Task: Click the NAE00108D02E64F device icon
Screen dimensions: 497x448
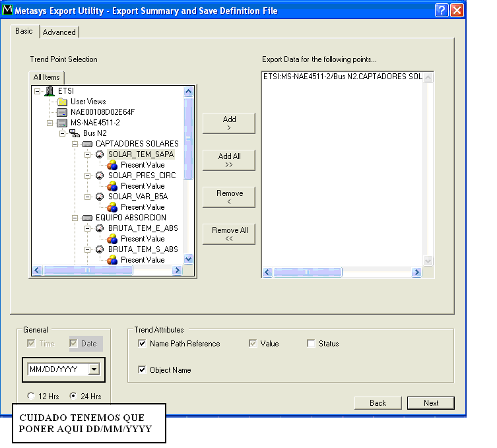Action: 62,112
